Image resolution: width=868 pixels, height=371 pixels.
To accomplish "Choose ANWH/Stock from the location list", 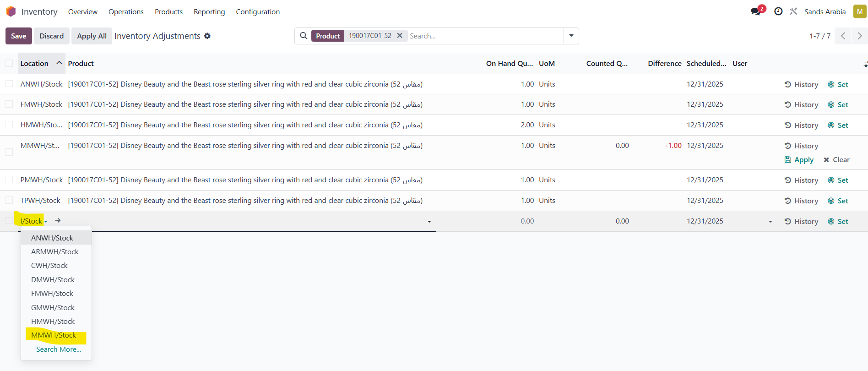I will pyautogui.click(x=56, y=238).
